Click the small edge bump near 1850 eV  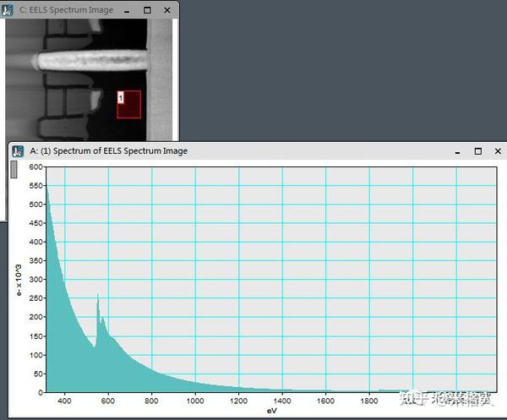click(x=380, y=390)
